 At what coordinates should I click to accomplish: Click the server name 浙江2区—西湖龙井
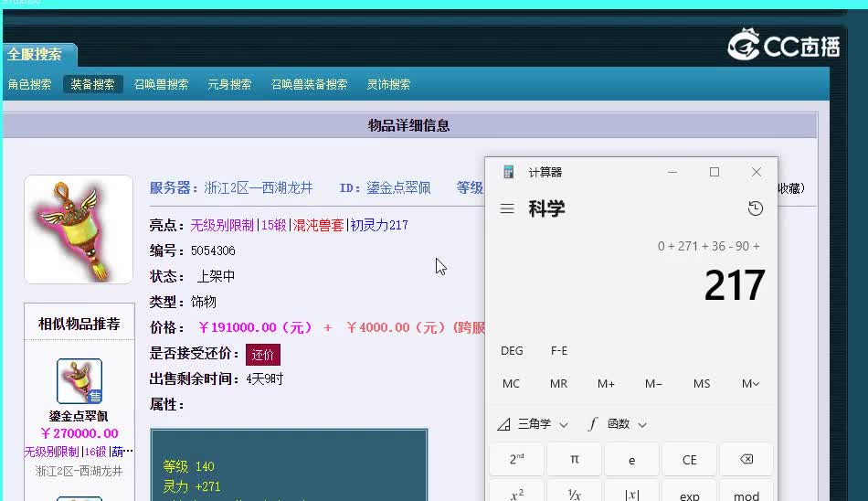[x=259, y=188]
